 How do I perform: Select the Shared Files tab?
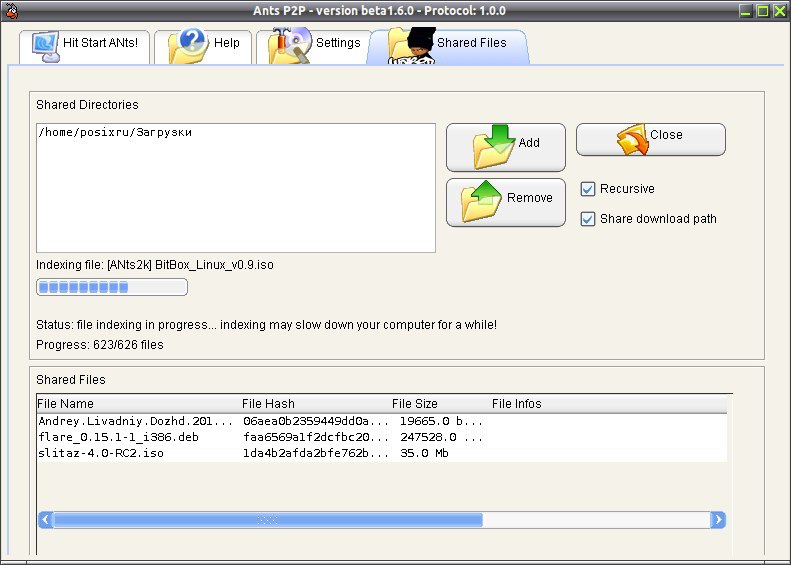coord(448,47)
